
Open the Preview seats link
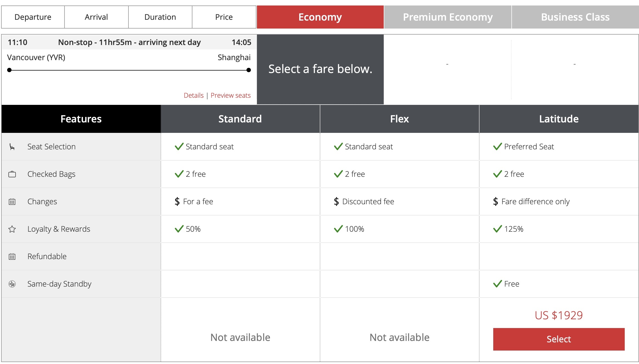tap(231, 96)
